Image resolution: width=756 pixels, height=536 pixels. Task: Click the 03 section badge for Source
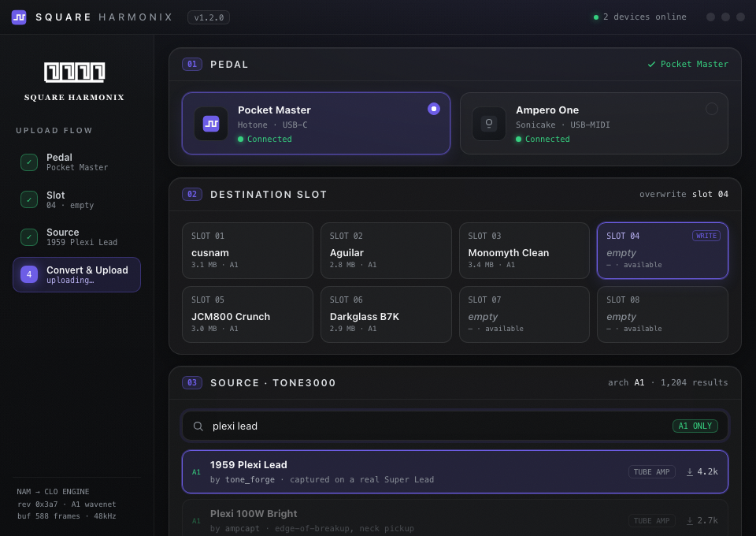point(192,382)
